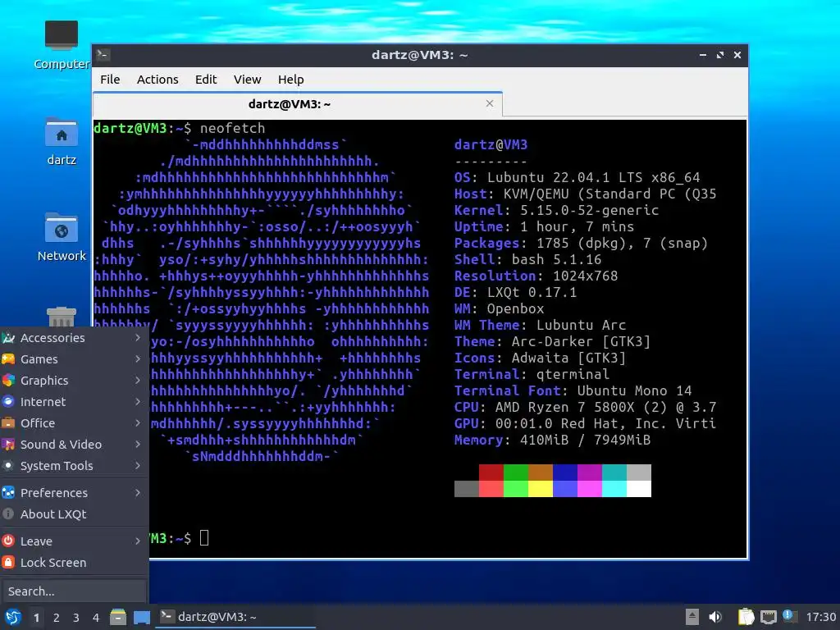The image size is (840, 630).
Task: Click the terminal prompt cursor area
Action: coord(204,537)
